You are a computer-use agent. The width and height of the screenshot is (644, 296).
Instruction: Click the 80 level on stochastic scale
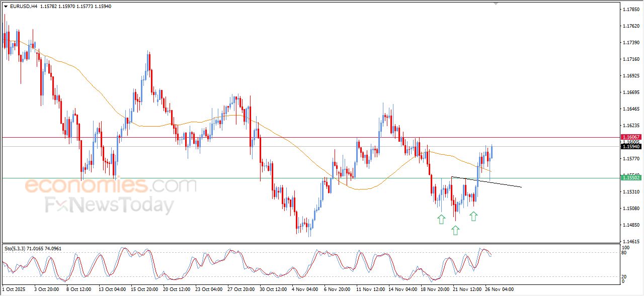tap(624, 253)
